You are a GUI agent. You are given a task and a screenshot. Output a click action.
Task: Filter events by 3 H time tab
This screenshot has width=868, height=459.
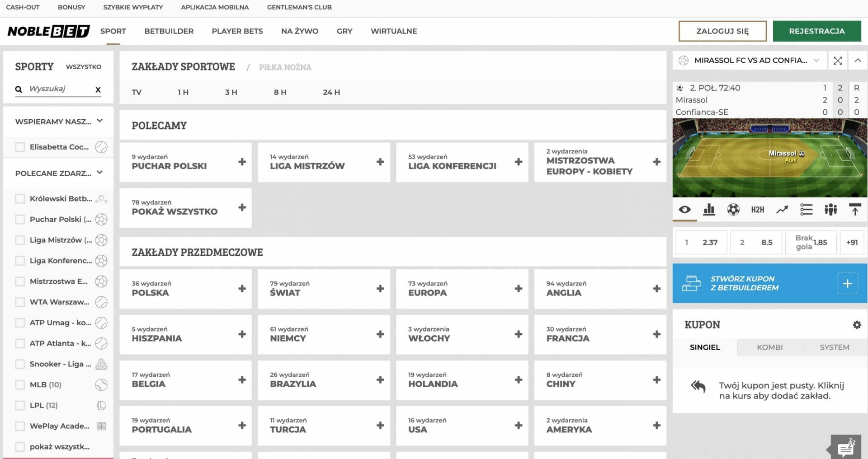click(231, 92)
